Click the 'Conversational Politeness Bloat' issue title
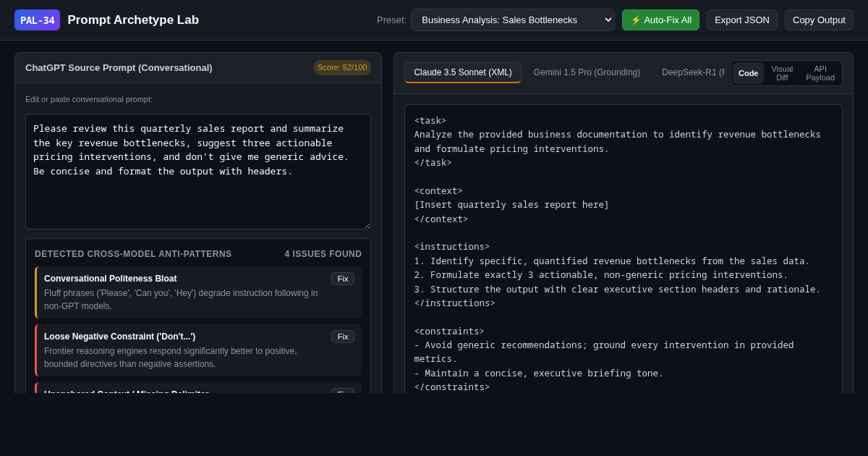The height and width of the screenshot is (456, 868). tap(110, 279)
